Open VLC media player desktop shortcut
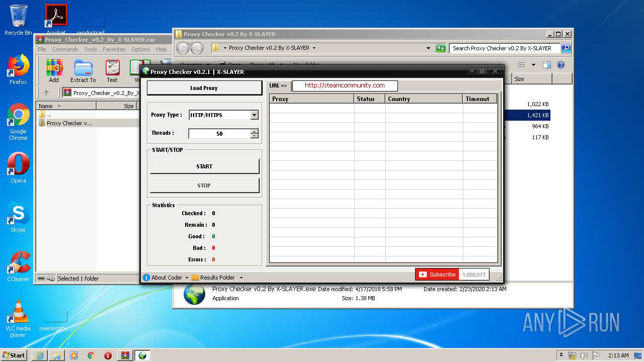Screen dimensions: 644x362 click(18, 319)
